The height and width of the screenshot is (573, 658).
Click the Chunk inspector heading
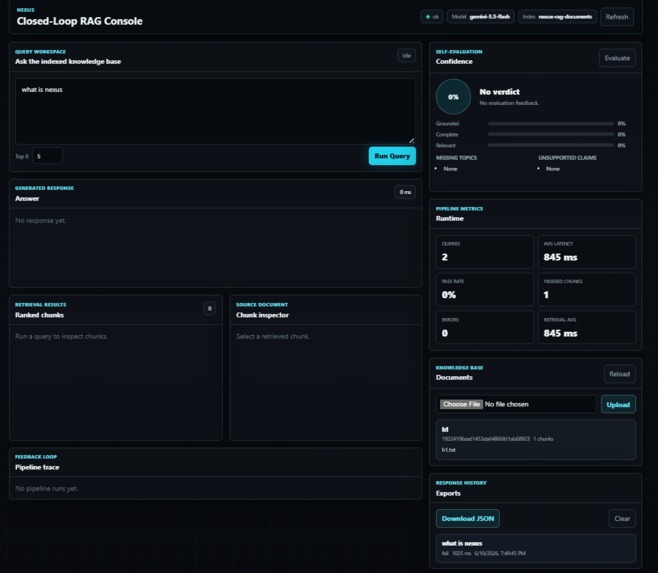pos(262,315)
